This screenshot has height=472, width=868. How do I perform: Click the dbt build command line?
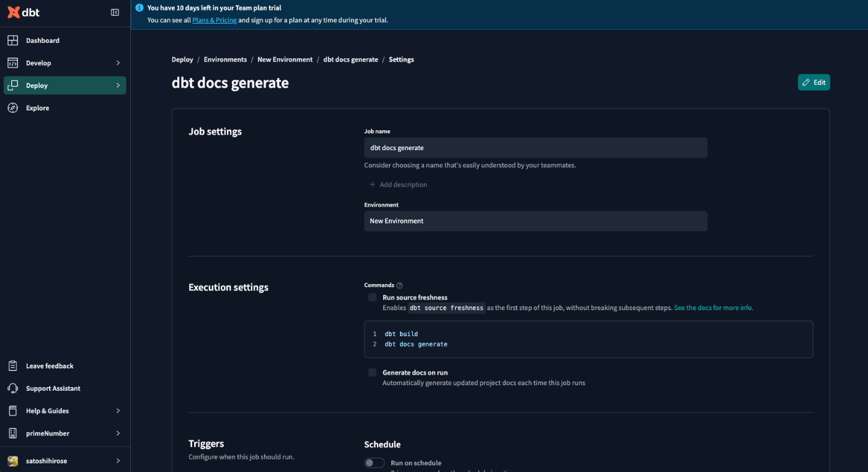click(x=401, y=334)
